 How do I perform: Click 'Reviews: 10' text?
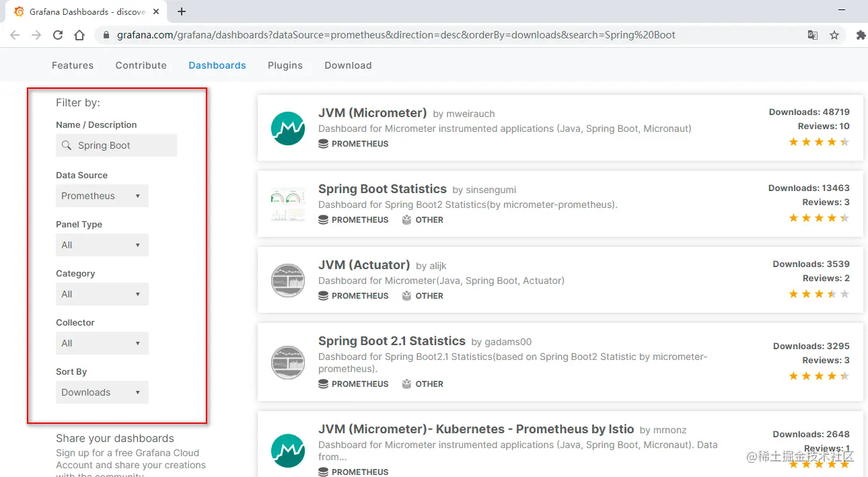824,126
